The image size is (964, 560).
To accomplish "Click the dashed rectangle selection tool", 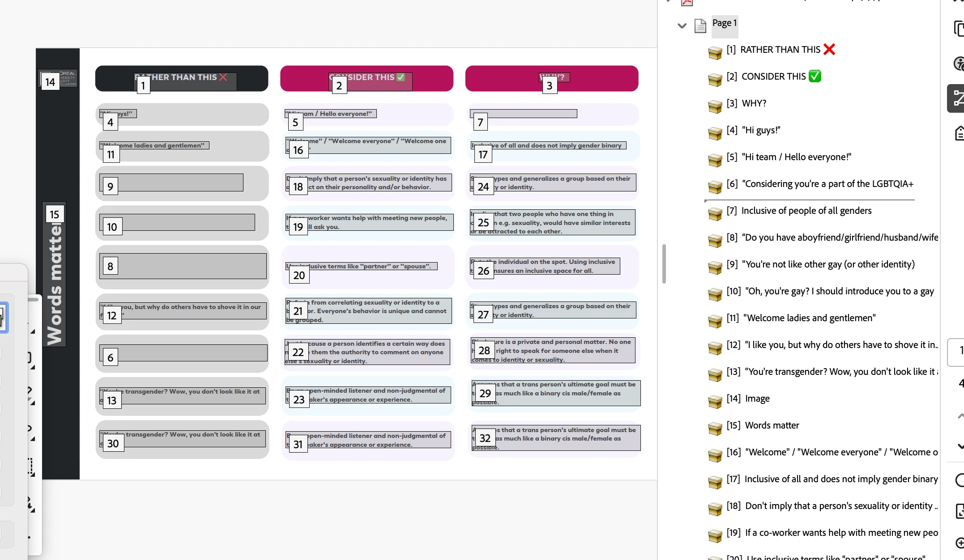I will pos(30,466).
